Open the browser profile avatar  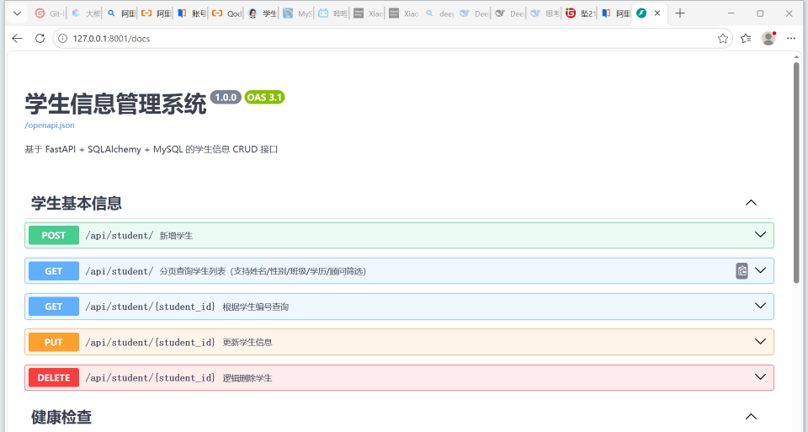[768, 38]
